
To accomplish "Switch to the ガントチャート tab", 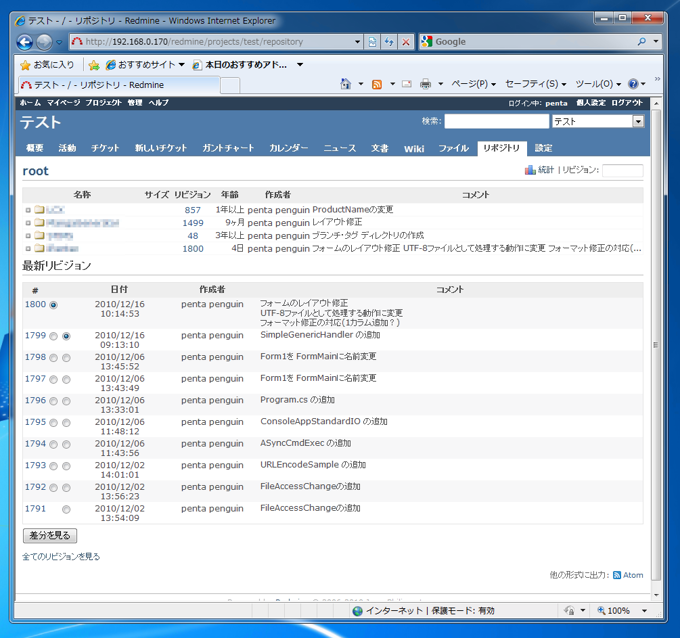I will (228, 148).
